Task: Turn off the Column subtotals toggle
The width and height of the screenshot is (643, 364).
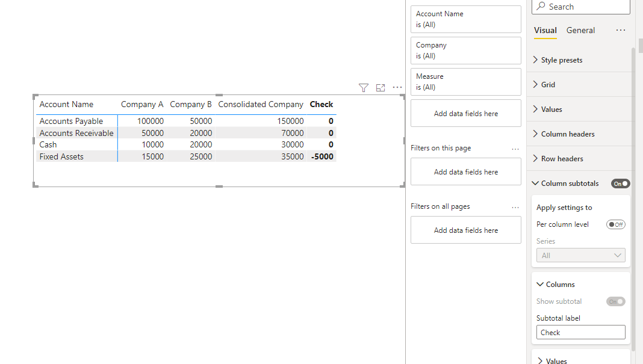Action: [620, 184]
